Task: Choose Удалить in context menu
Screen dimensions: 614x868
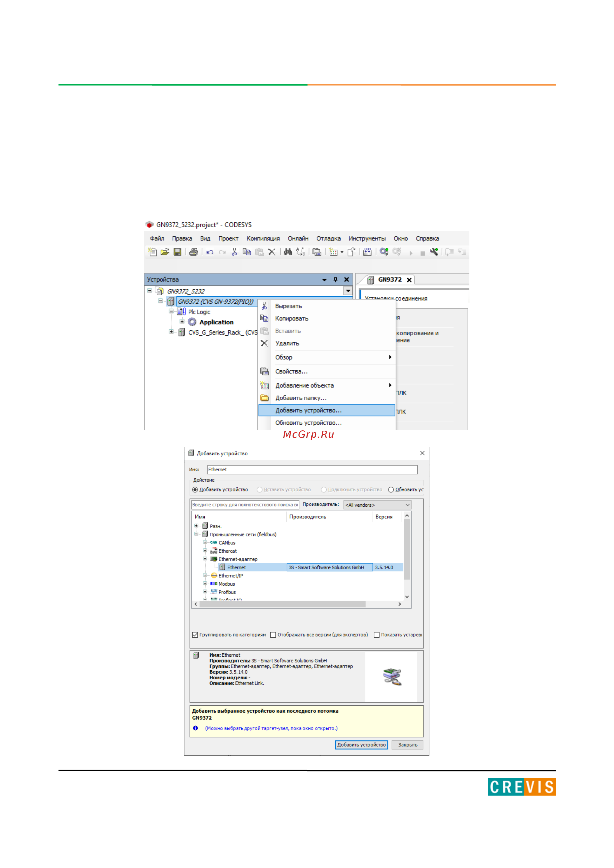Action: tap(327, 343)
